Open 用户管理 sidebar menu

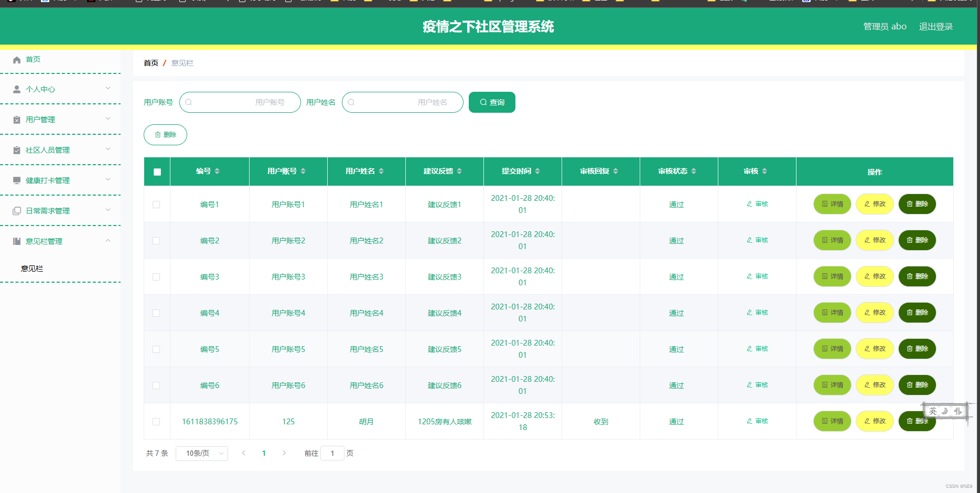click(x=60, y=120)
